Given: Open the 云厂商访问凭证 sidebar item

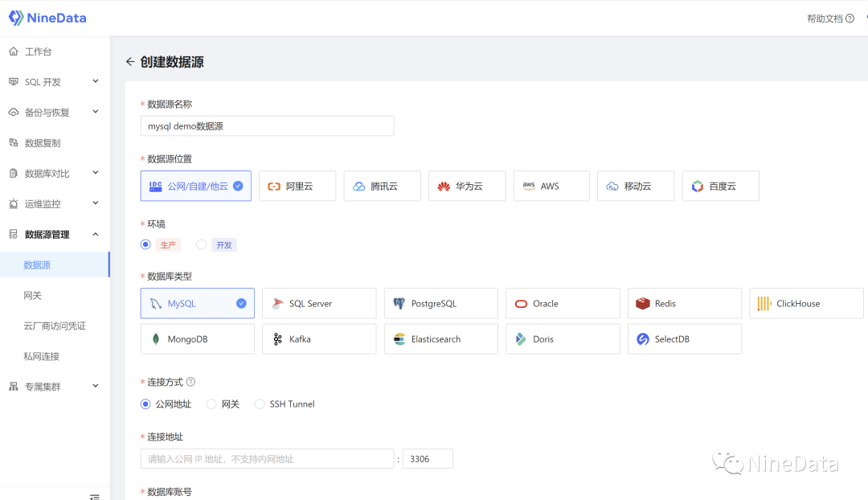Looking at the screenshot, I should [x=55, y=326].
